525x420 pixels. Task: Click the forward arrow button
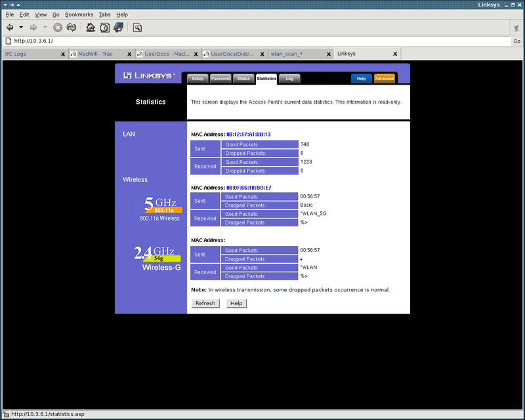click(x=33, y=27)
